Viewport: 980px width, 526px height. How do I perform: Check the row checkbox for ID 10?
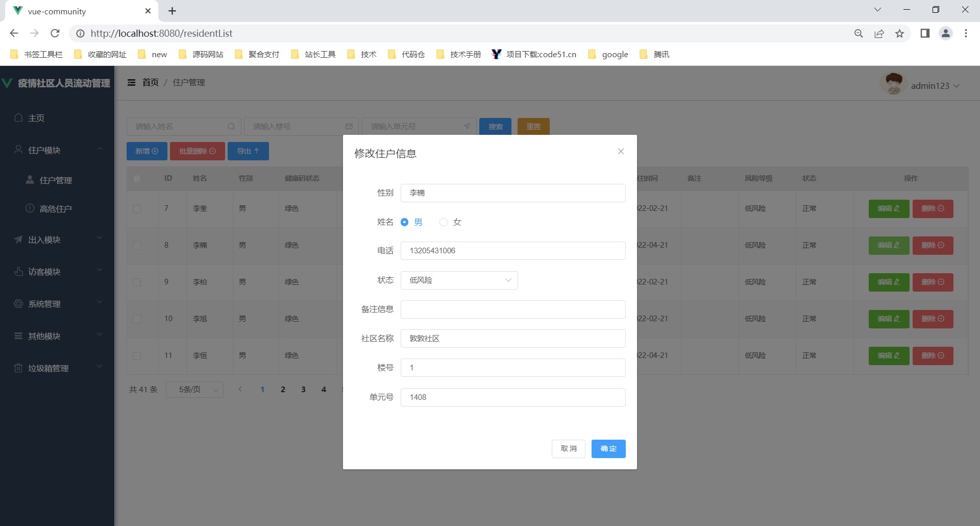tap(137, 319)
